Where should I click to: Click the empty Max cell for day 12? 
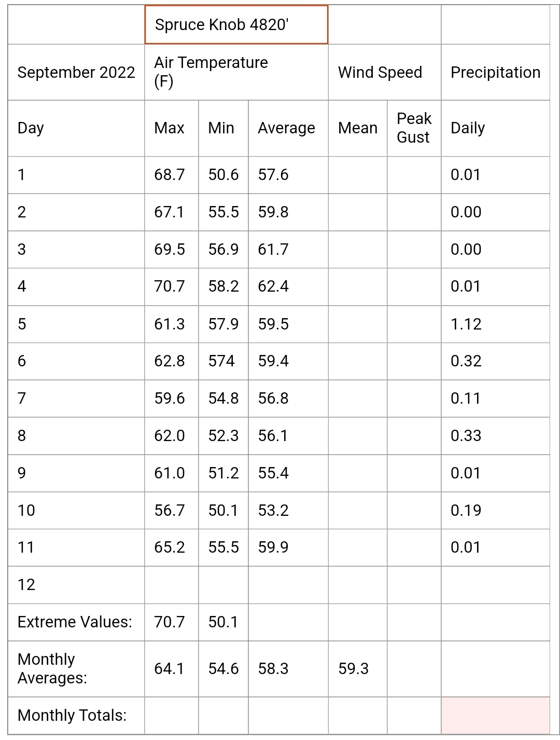click(x=171, y=585)
